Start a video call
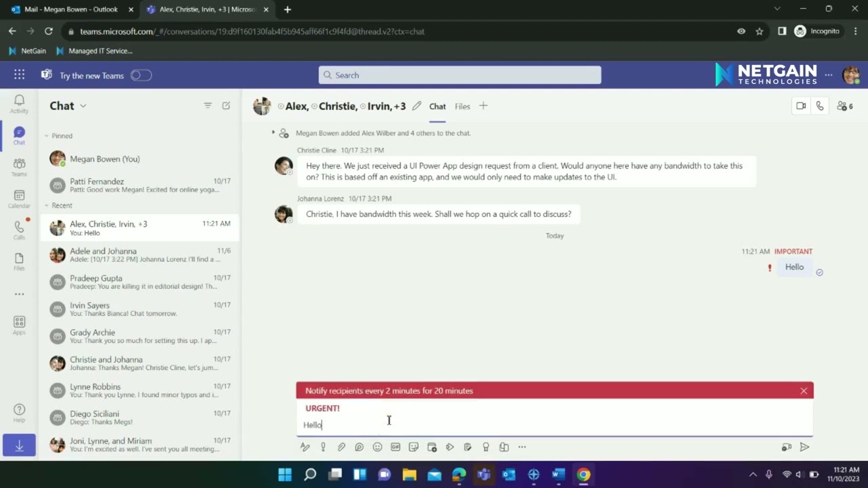The height and width of the screenshot is (488, 868). (801, 106)
